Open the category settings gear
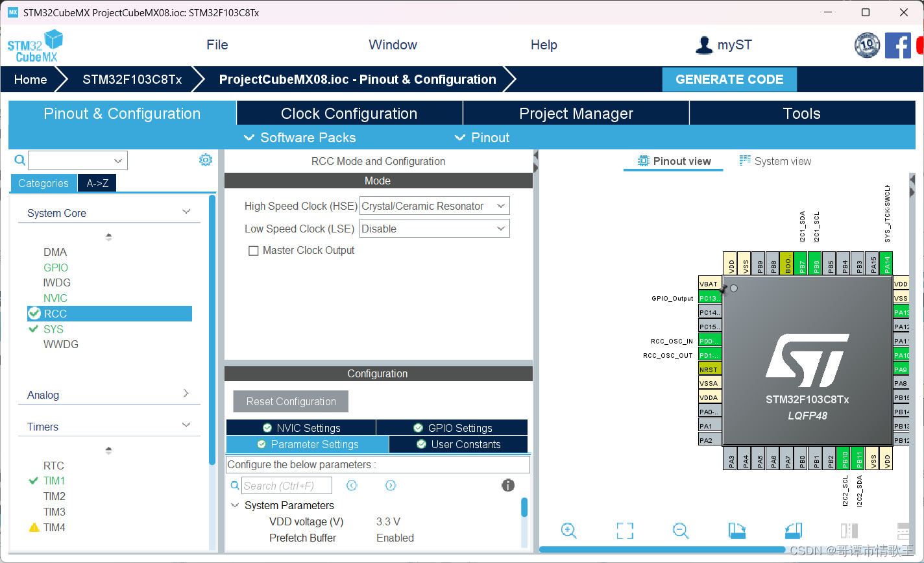924x563 pixels. pyautogui.click(x=206, y=160)
